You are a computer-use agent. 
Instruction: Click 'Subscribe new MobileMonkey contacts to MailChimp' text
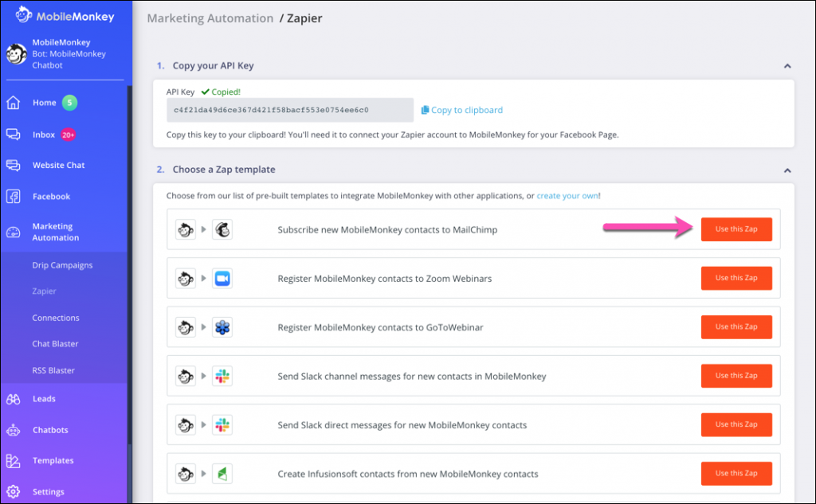[387, 230]
